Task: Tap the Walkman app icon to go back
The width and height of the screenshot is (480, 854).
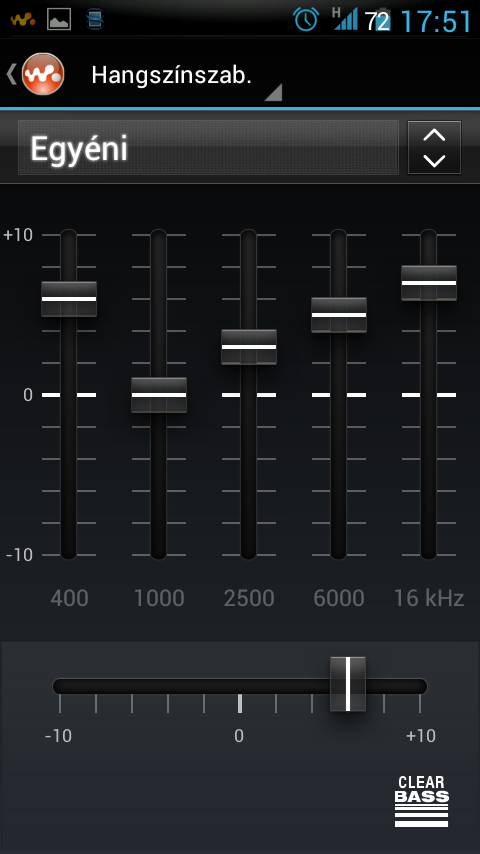Action: coord(42,74)
